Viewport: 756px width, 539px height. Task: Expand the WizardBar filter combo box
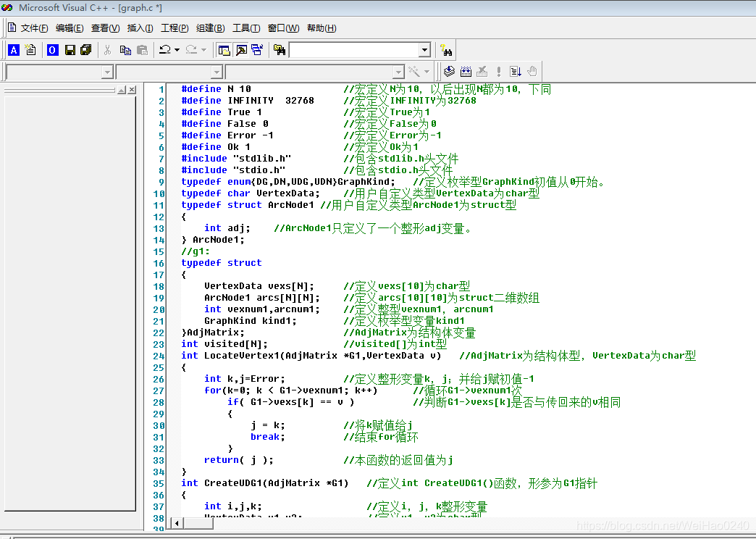pos(217,72)
